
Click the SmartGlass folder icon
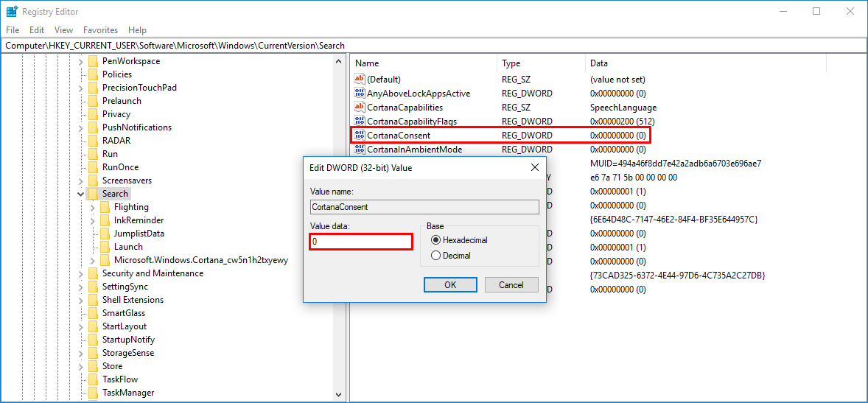pos(93,313)
